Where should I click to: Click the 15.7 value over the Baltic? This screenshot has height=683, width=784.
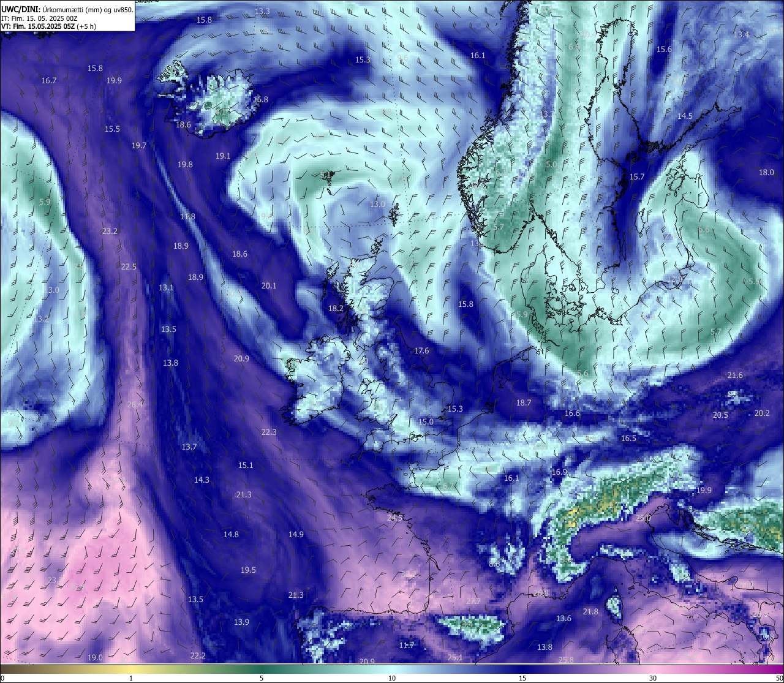click(x=637, y=177)
